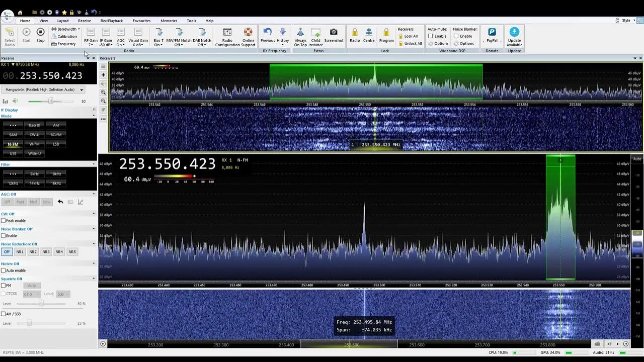Open the Rec/Playback ribbon tab

(111, 21)
